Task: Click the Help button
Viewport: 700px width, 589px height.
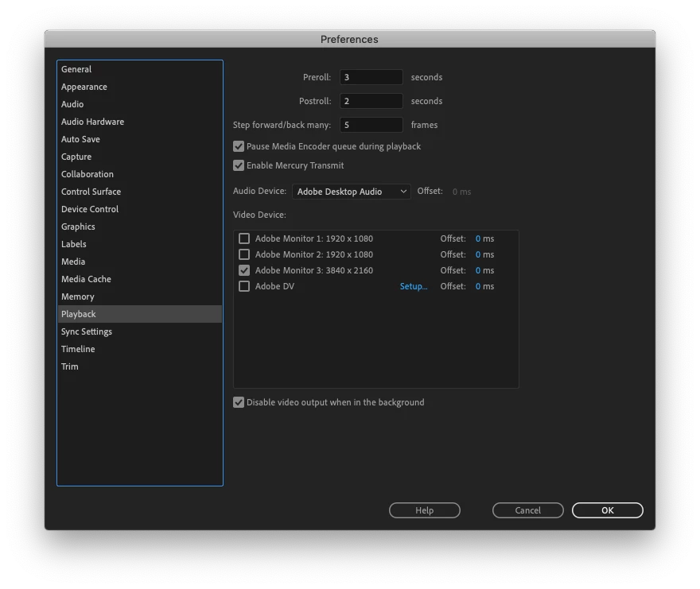Action: point(425,510)
